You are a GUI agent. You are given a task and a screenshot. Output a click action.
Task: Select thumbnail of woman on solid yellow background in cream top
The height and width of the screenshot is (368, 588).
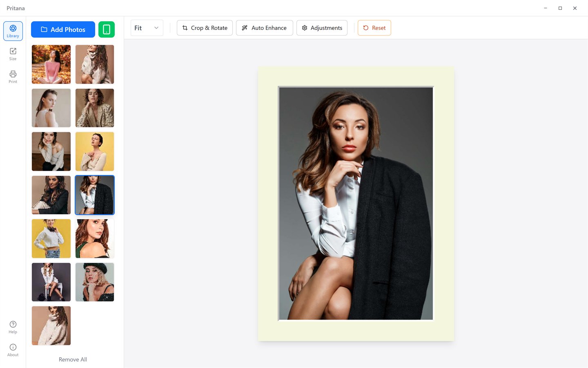point(95,151)
